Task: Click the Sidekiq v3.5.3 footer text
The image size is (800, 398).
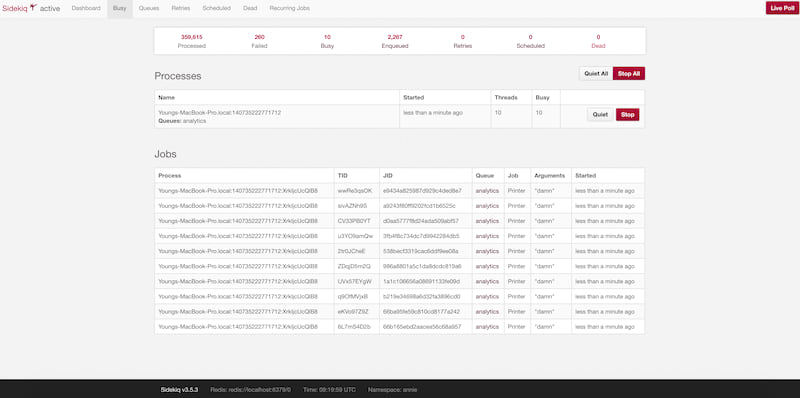Action: [x=179, y=389]
